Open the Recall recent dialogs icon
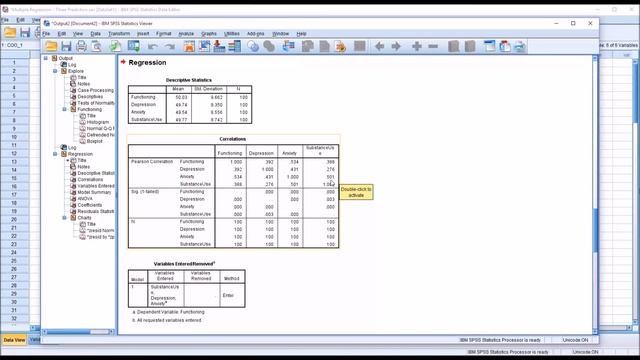The width and height of the screenshot is (640, 360). pos(133,46)
